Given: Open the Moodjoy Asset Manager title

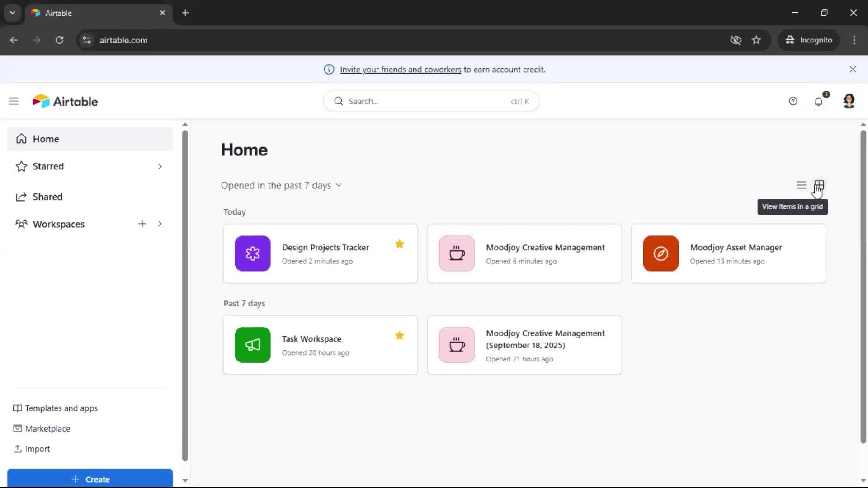Looking at the screenshot, I should (x=736, y=248).
